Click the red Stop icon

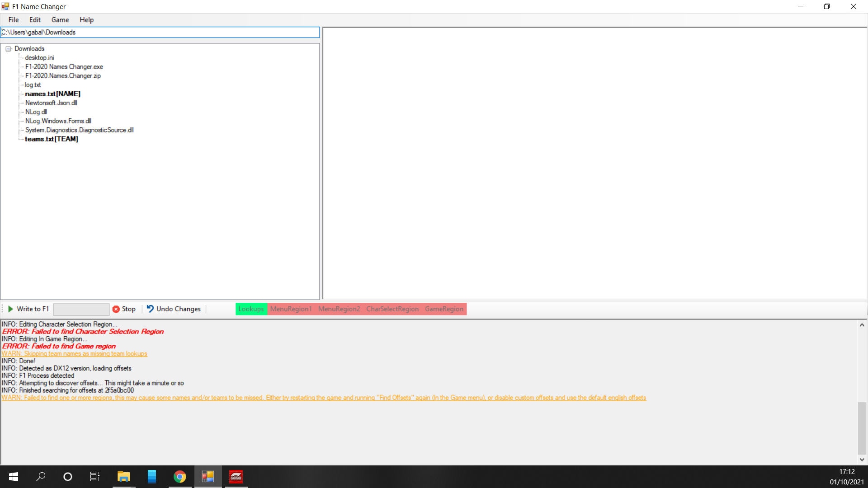point(116,309)
